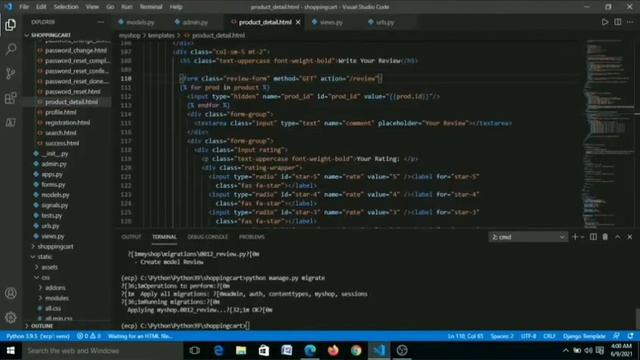This screenshot has height=360, width=640.
Task: Maximize the terminal panel size
Action: 618,237
